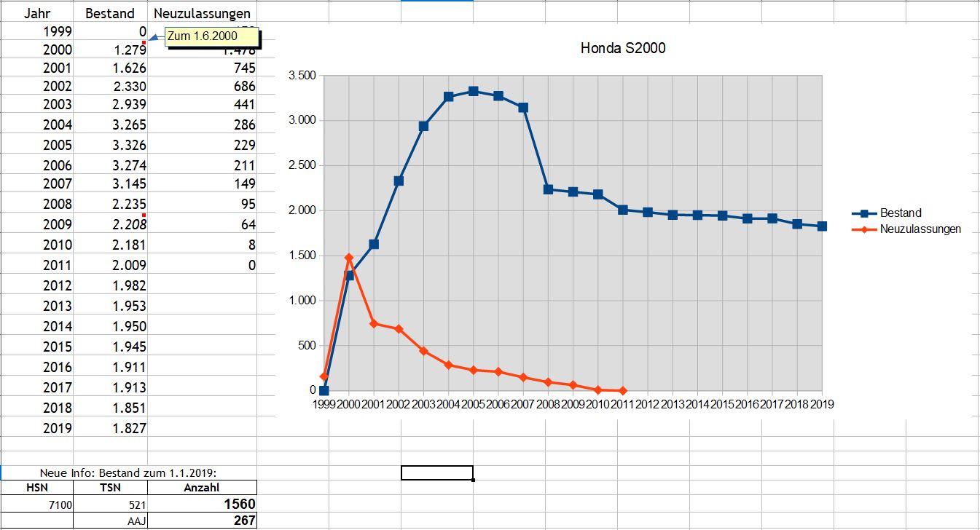Click the Bestand data point for 2005 in chart

point(473,92)
